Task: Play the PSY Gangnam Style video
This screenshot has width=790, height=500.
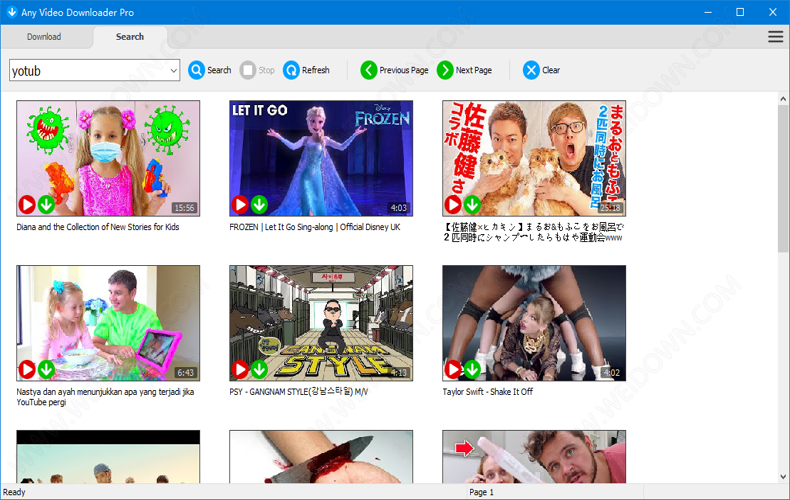Action: pyautogui.click(x=240, y=369)
